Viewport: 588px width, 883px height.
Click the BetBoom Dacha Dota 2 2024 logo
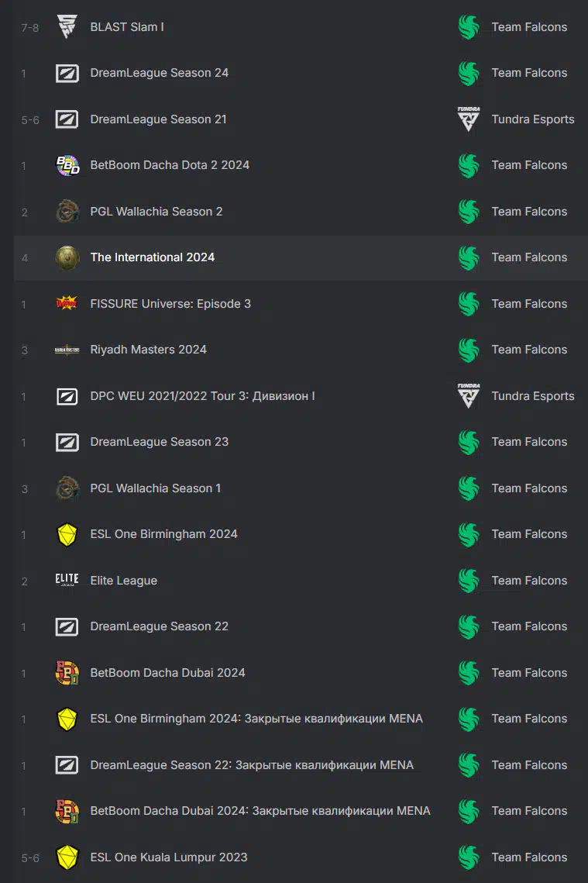[67, 166]
